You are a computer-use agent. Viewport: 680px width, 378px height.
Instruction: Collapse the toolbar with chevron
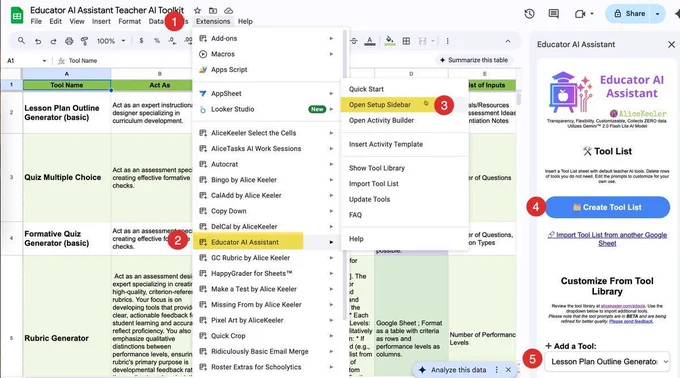(507, 41)
